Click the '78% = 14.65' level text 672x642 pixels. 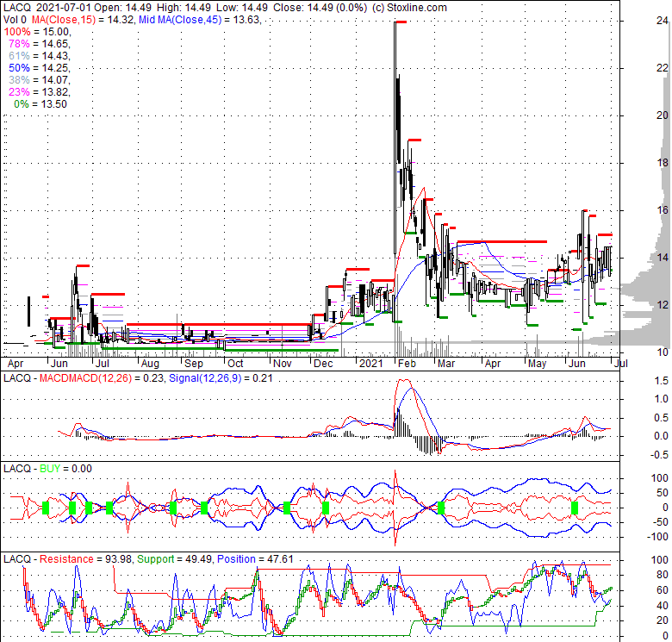39,44
